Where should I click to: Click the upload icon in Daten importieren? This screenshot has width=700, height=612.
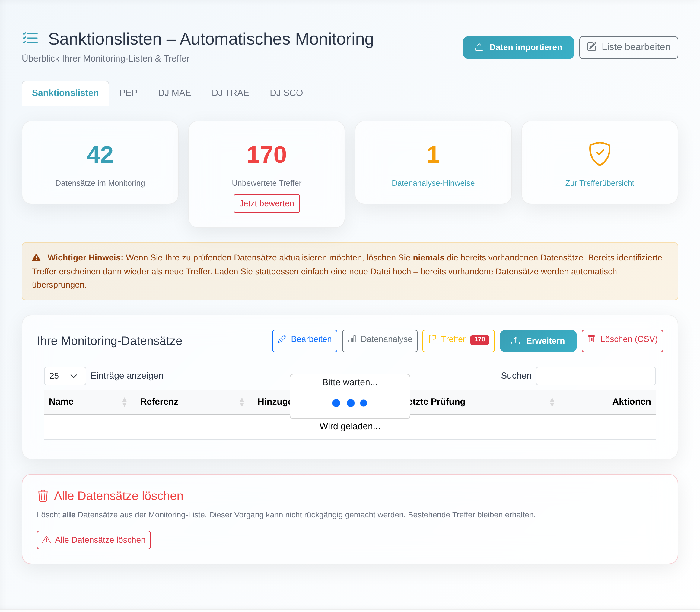pyautogui.click(x=479, y=47)
